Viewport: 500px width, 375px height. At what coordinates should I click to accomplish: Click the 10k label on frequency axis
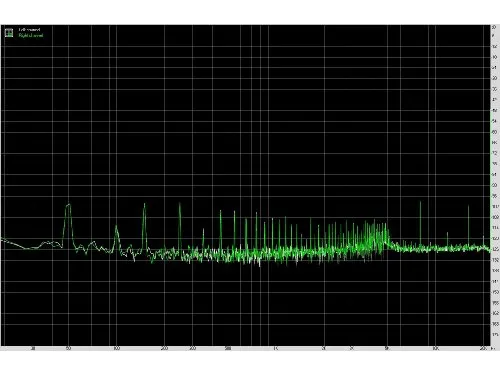[x=435, y=349]
